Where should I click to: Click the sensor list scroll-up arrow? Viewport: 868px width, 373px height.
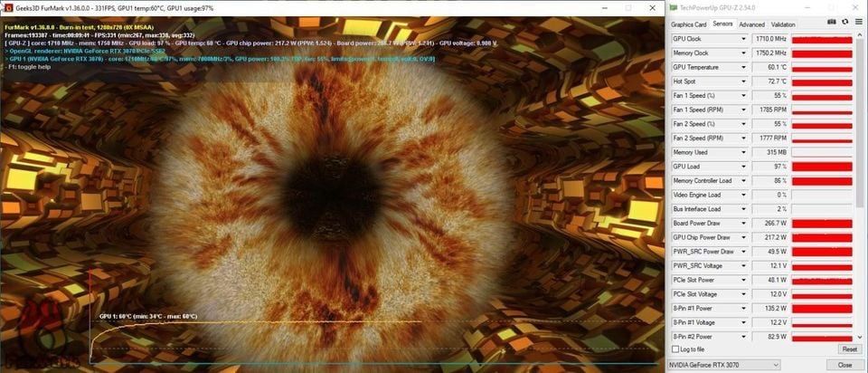pyautogui.click(x=859, y=36)
